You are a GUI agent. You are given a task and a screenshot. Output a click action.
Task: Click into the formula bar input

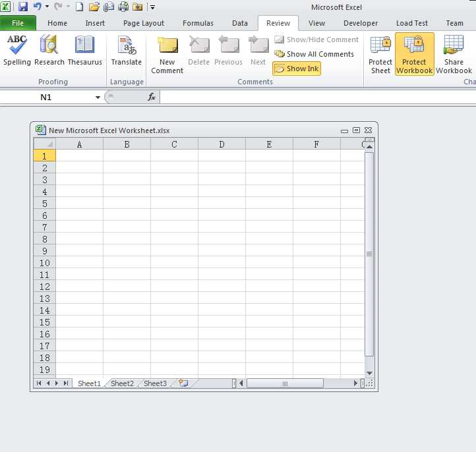pyautogui.click(x=318, y=97)
